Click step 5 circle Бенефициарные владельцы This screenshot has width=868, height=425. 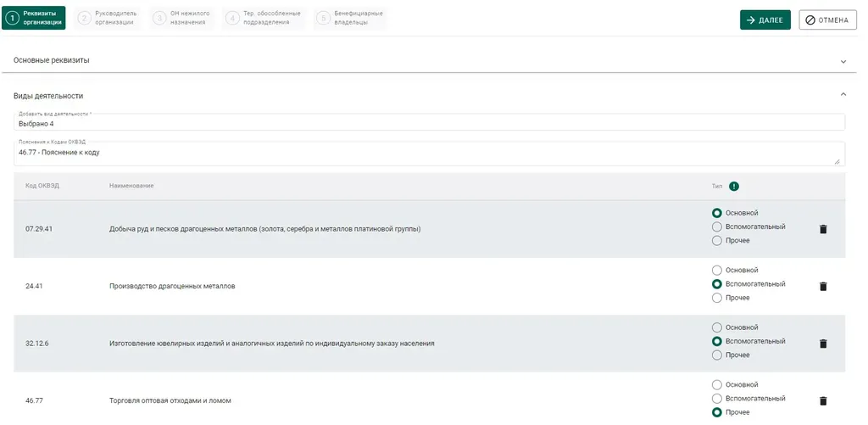pos(322,18)
